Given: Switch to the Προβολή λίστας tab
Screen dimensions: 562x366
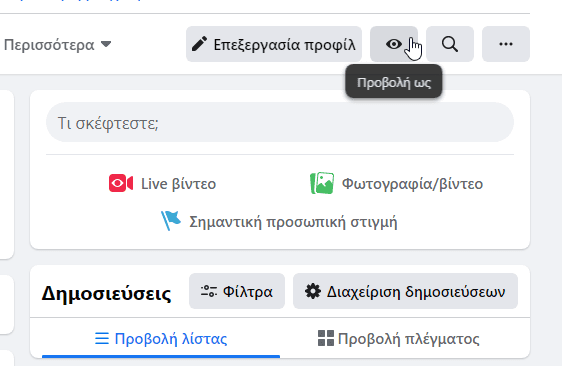Looking at the screenshot, I should [161, 338].
